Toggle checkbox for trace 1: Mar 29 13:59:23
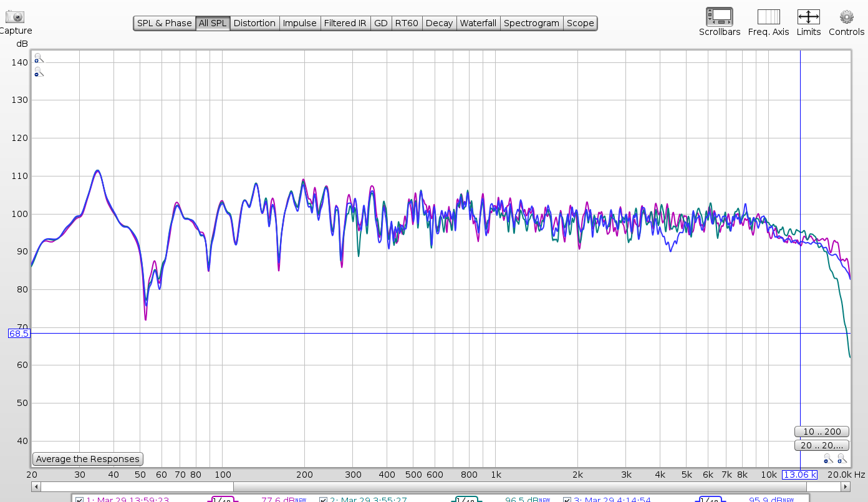This screenshot has width=868, height=502. pos(79,499)
